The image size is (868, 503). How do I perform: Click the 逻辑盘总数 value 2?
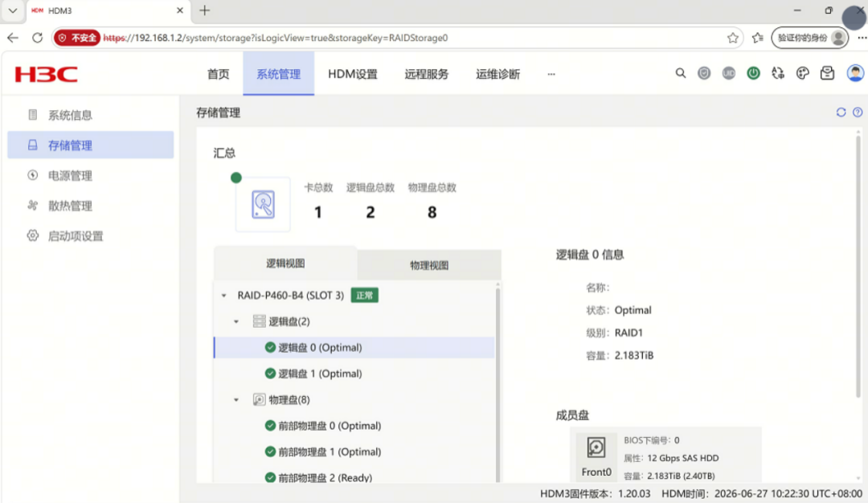(371, 212)
